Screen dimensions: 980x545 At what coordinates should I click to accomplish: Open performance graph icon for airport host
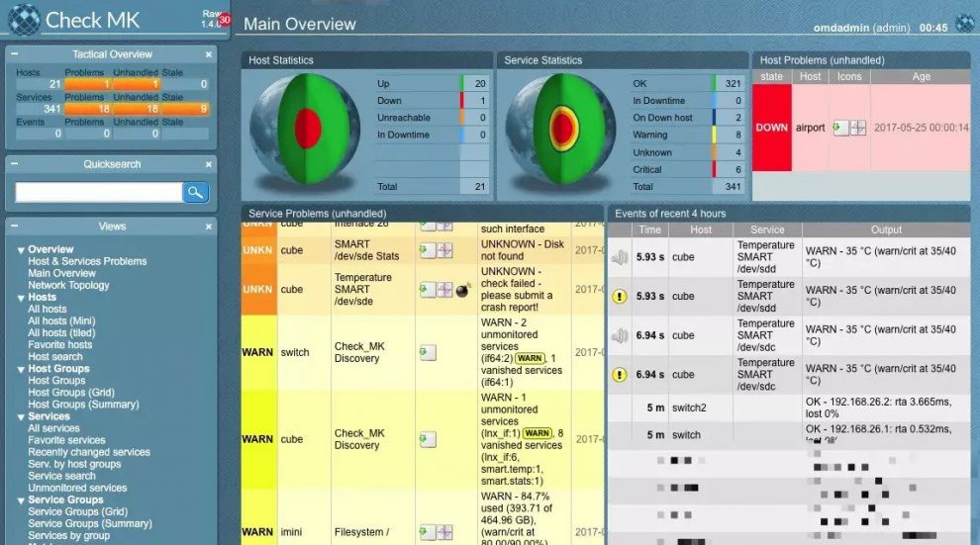click(x=858, y=128)
